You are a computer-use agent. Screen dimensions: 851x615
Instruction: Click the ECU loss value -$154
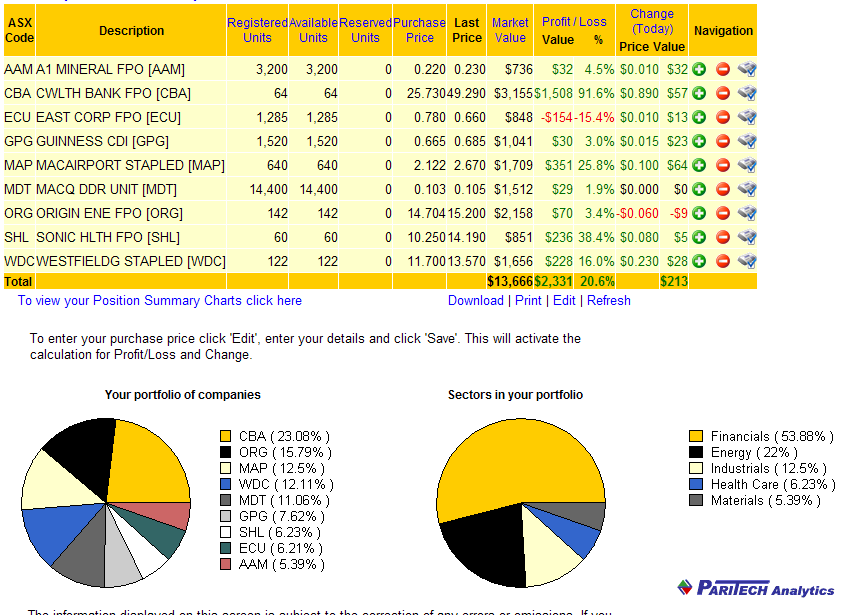[x=556, y=117]
